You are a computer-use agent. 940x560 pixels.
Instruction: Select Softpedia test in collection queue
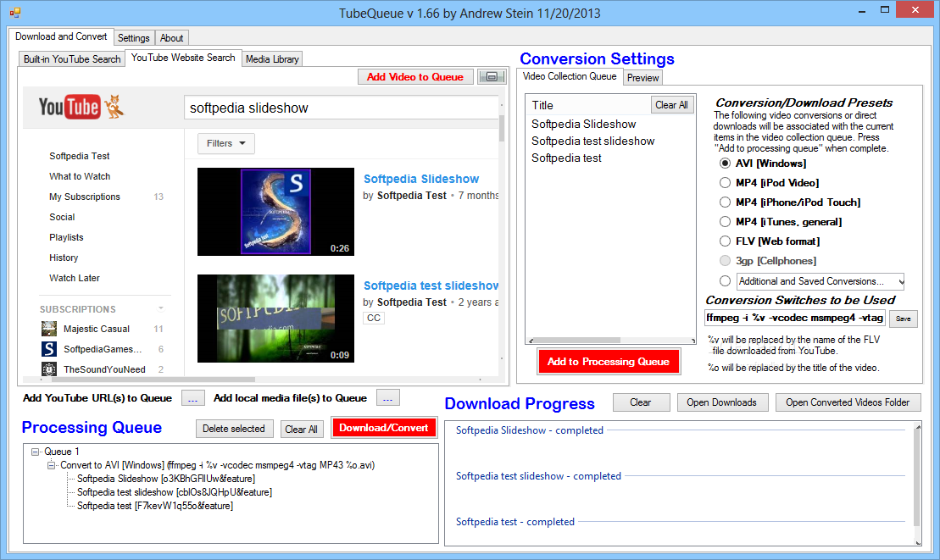[x=566, y=158]
